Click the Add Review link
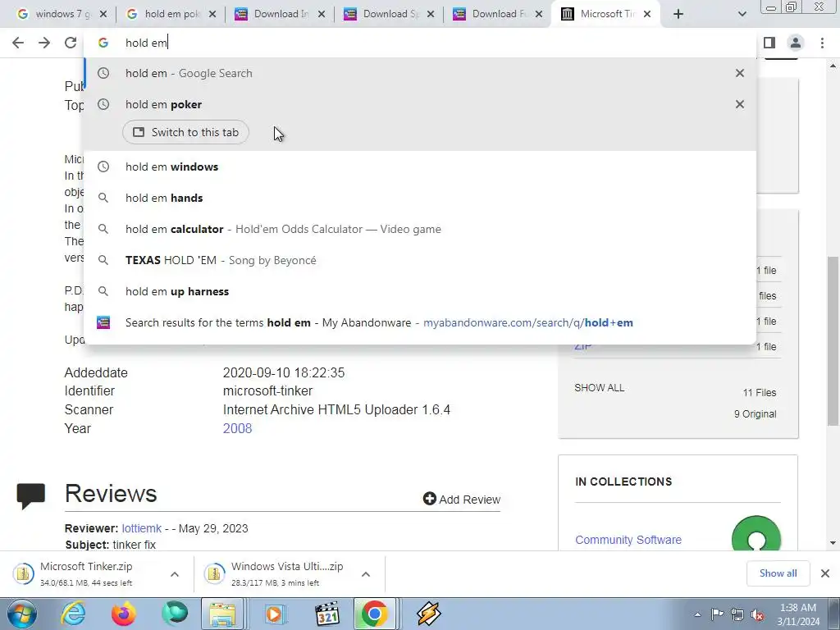840x630 pixels. pyautogui.click(x=461, y=500)
